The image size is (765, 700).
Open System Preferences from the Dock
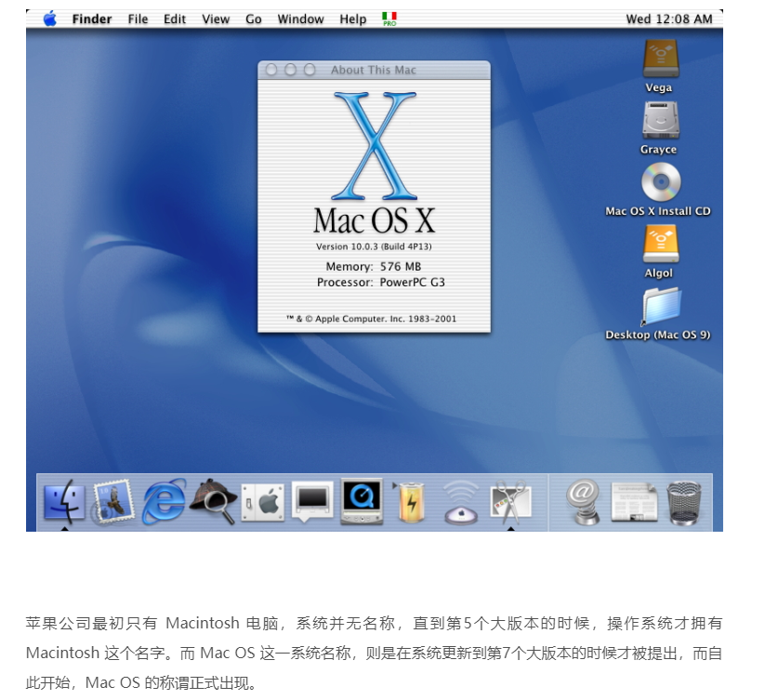click(x=262, y=502)
